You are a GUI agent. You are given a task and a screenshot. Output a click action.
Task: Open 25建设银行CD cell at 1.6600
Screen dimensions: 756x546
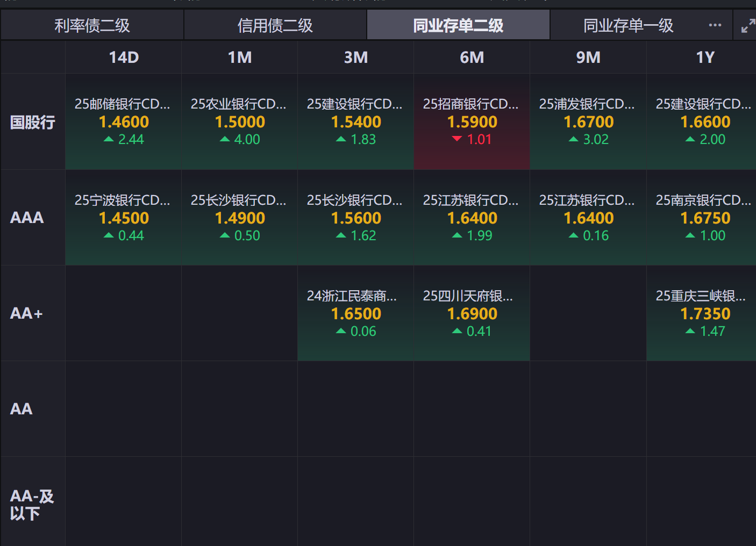click(702, 122)
